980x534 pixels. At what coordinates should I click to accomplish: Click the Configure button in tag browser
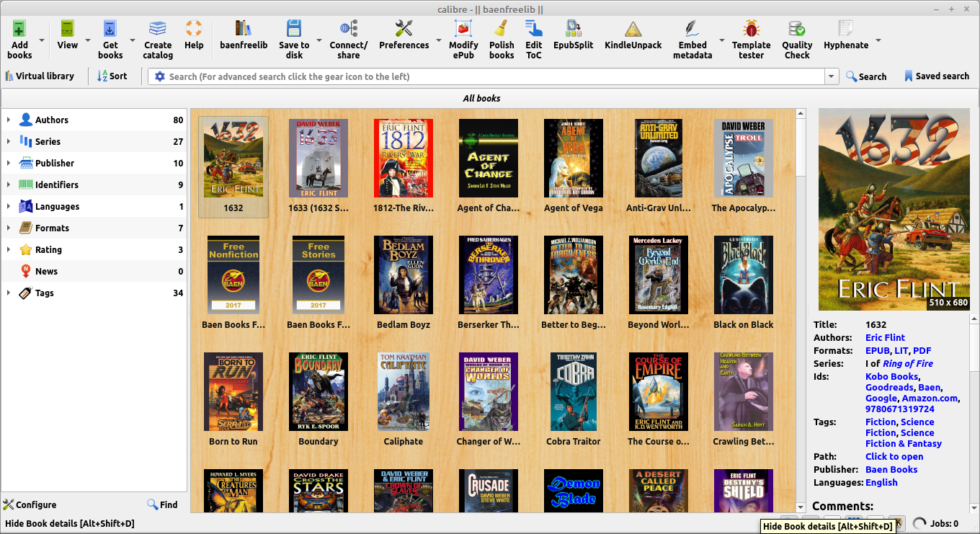pos(30,504)
